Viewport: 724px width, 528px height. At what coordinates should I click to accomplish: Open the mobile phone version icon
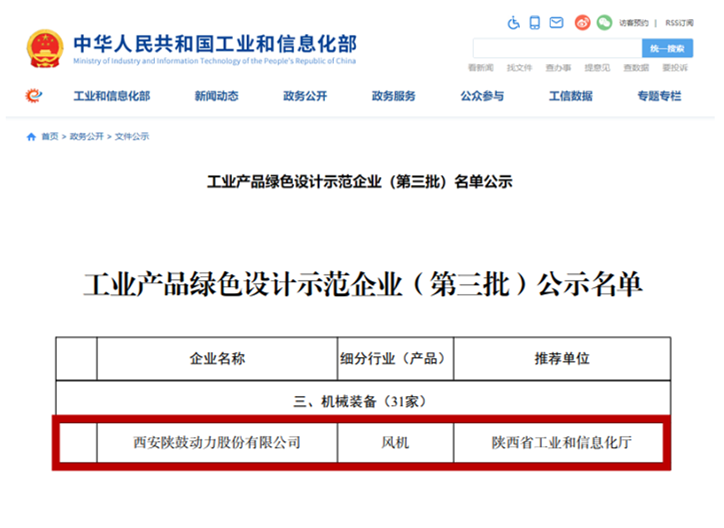click(535, 23)
